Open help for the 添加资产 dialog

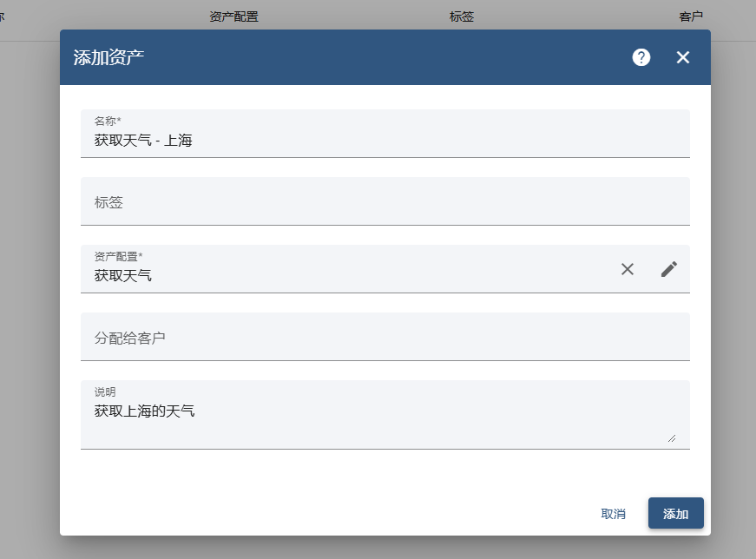coord(641,57)
